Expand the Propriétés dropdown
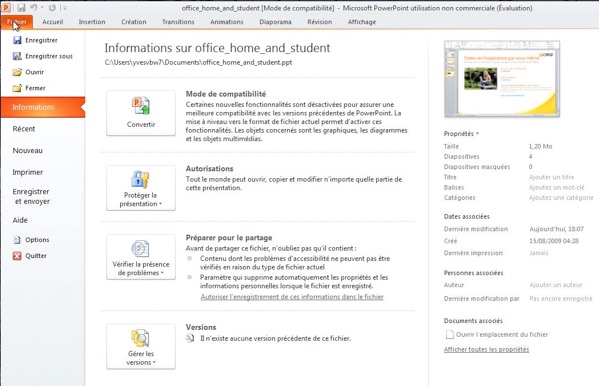This screenshot has height=386, width=599. tap(461, 133)
